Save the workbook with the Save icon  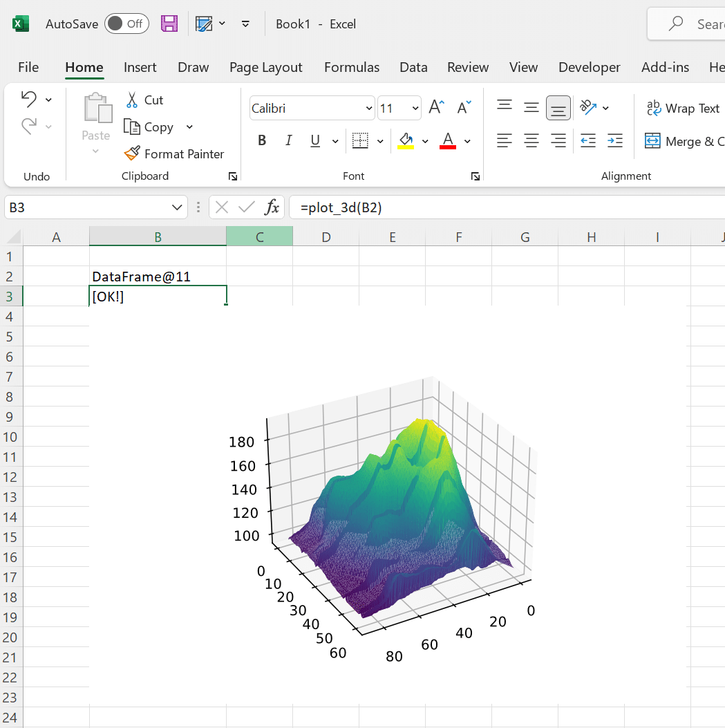coord(169,24)
